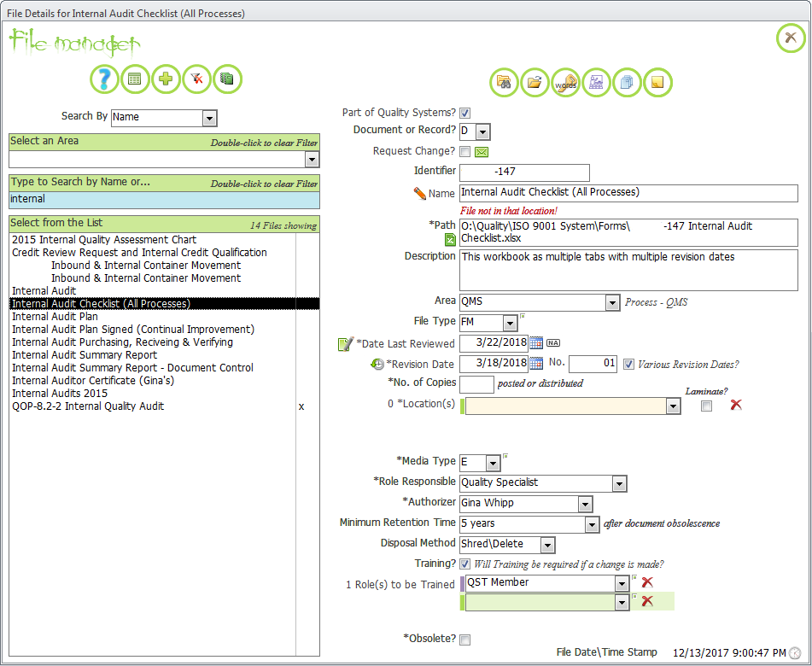Open the Authorizer dropdown
Screen dimensions: 812x666
[585, 505]
